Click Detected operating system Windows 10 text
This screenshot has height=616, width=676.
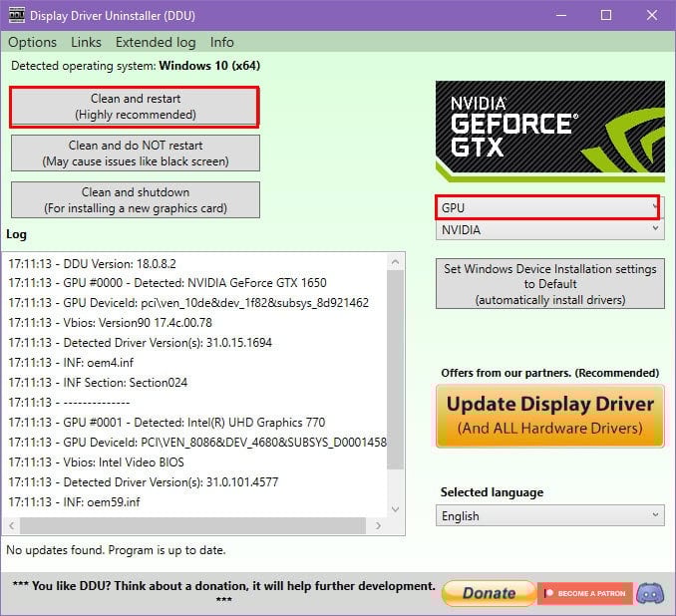click(x=136, y=66)
